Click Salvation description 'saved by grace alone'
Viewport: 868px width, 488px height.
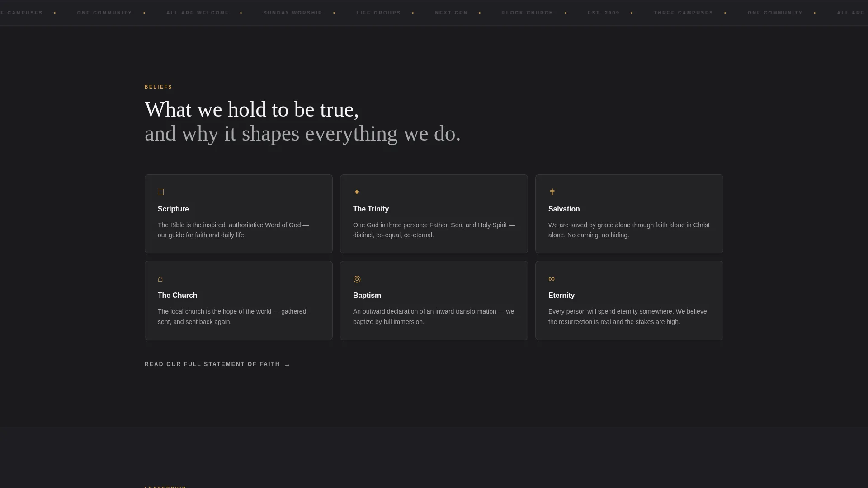[629, 230]
